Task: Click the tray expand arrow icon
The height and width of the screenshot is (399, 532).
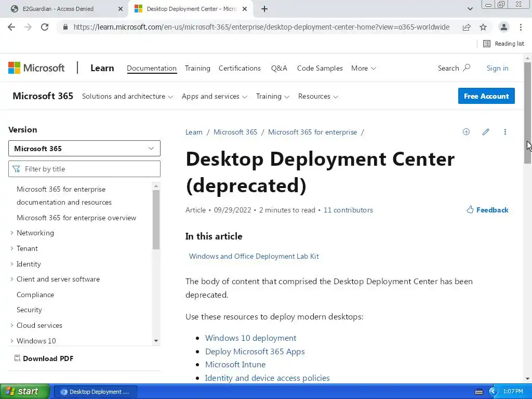Action: (x=493, y=392)
